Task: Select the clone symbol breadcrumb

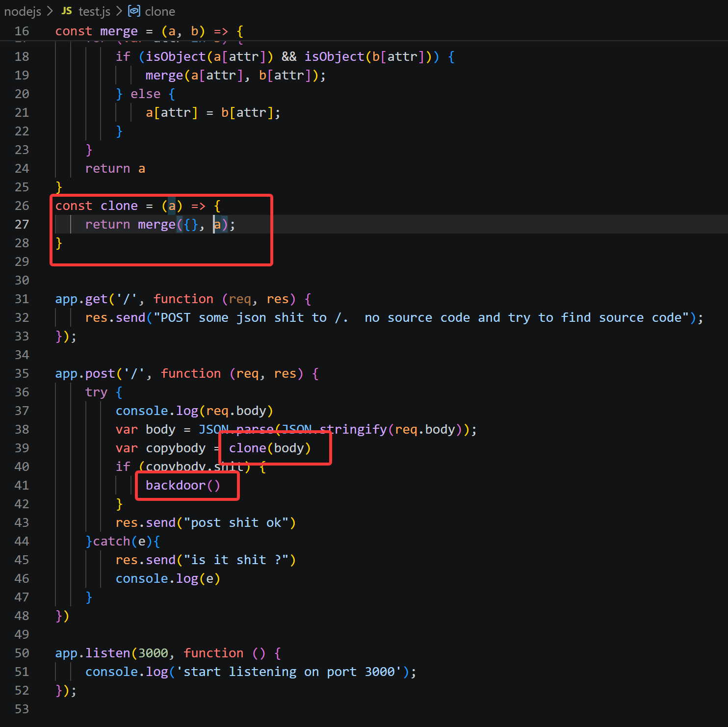Action: tap(160, 11)
